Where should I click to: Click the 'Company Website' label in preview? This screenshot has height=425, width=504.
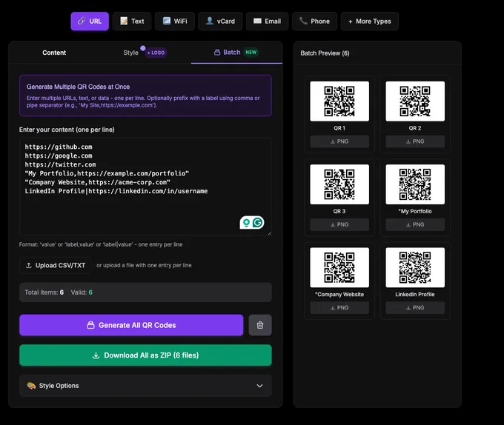339,295
